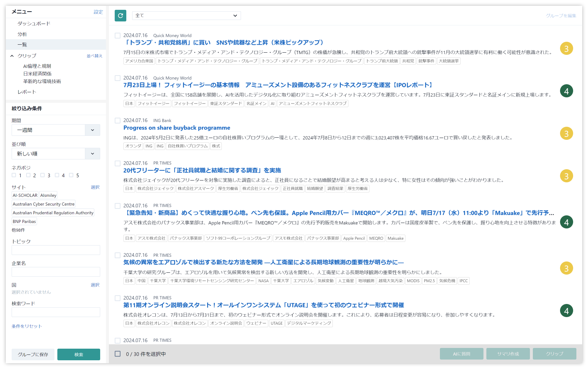
Task: Click score badge 3 on ING buyback article
Action: (566, 134)
